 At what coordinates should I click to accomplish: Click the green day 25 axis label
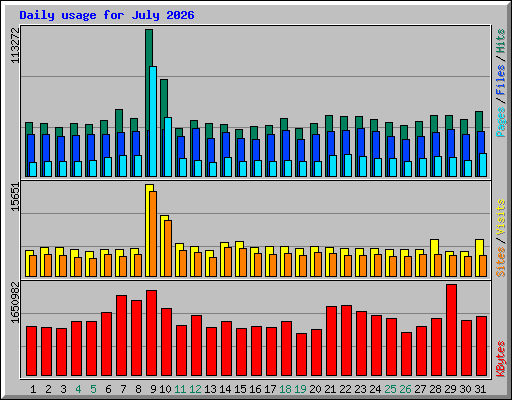390,389
